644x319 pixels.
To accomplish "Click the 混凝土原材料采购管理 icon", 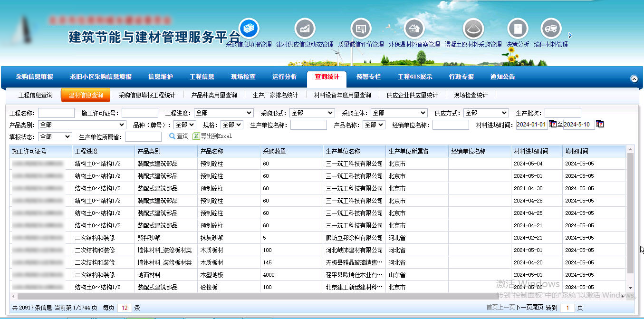I will (473, 29).
